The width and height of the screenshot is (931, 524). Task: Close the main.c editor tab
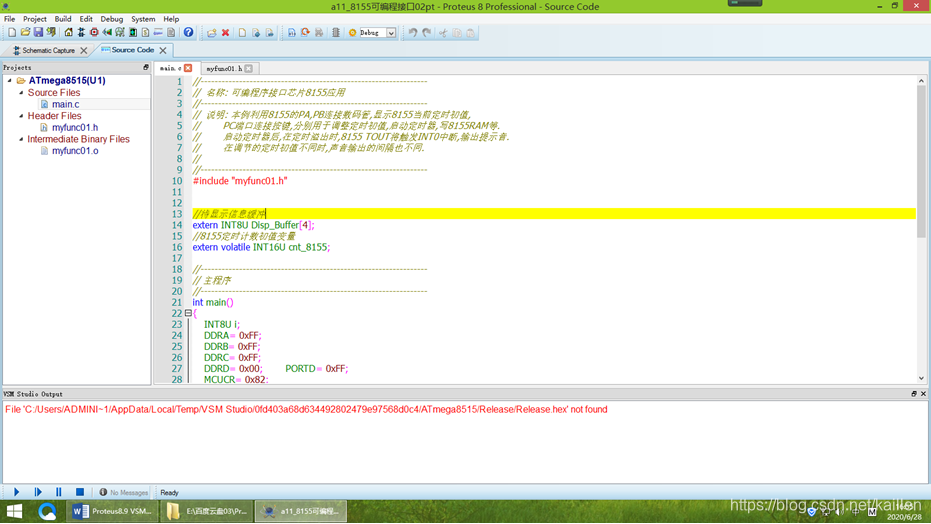[x=188, y=68]
